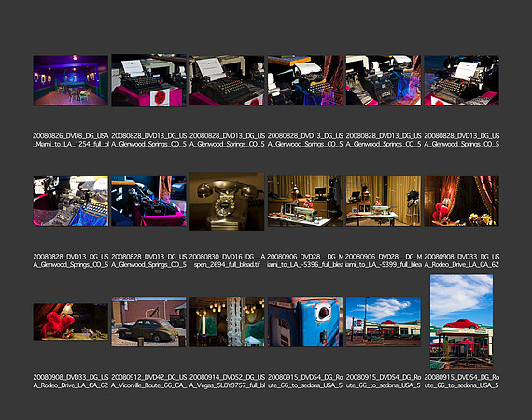Click the filename containing Miami_to_LA_1254_full_bl

[71, 140]
